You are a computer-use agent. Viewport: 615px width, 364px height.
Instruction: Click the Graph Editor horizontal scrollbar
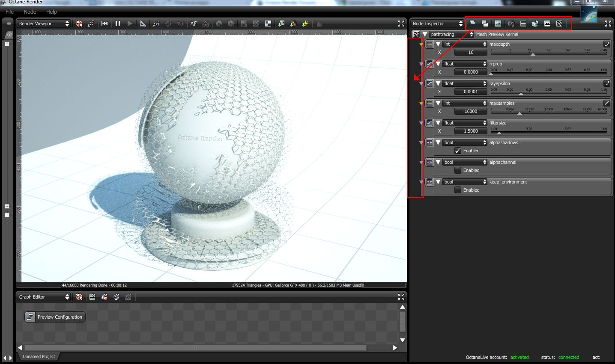click(195, 348)
